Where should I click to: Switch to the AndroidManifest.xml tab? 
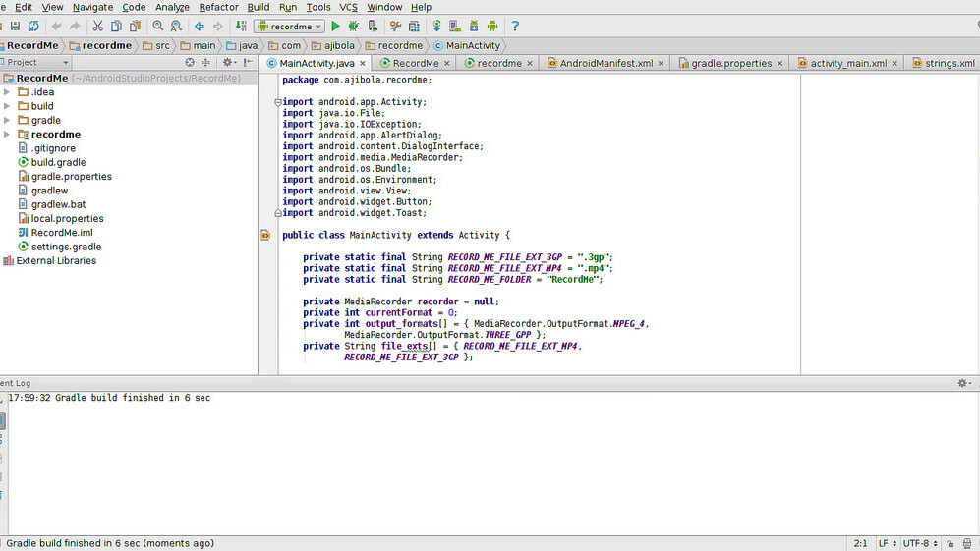click(x=605, y=63)
